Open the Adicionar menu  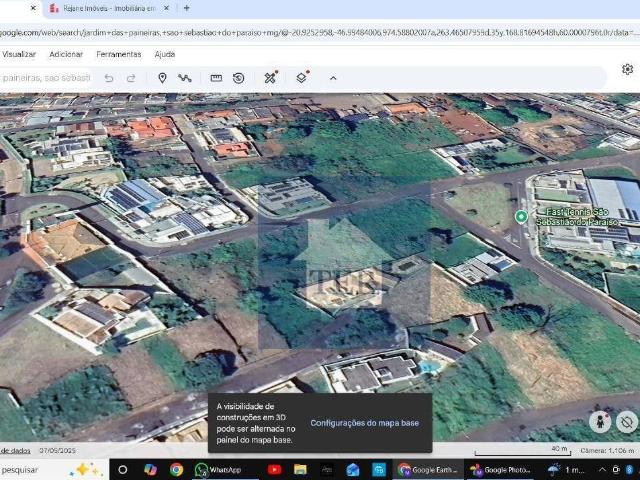pos(66,54)
